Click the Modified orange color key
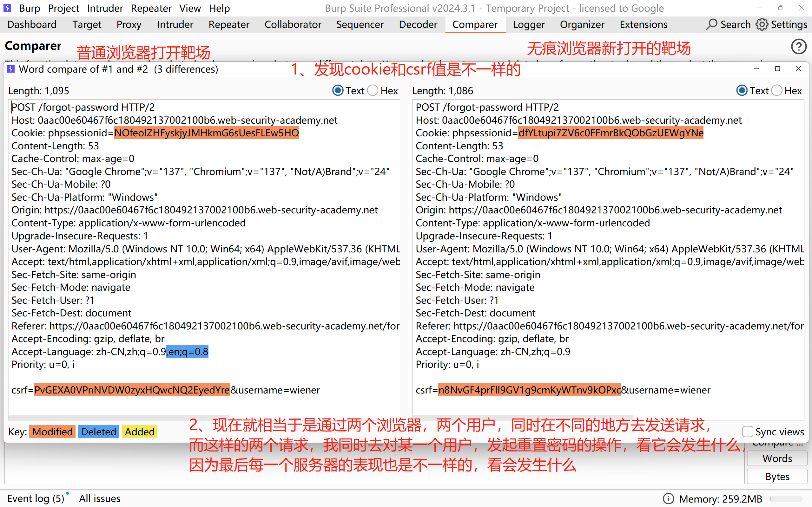The height and width of the screenshot is (507, 812). click(52, 432)
